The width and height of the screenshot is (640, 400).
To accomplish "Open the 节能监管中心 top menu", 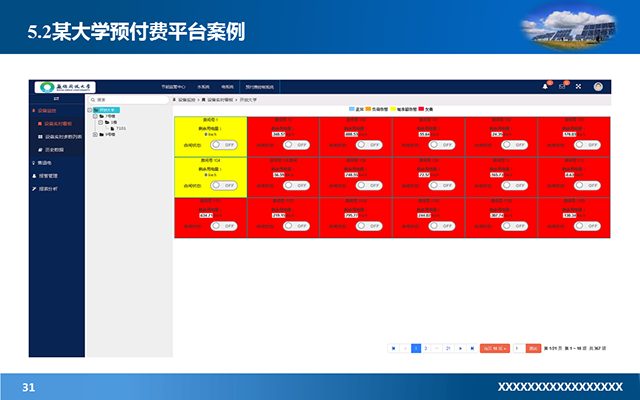I will (173, 87).
